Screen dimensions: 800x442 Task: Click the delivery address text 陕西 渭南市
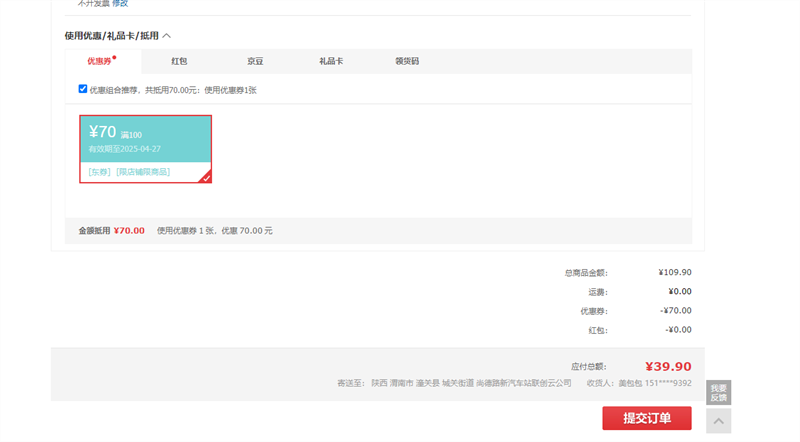click(x=392, y=383)
